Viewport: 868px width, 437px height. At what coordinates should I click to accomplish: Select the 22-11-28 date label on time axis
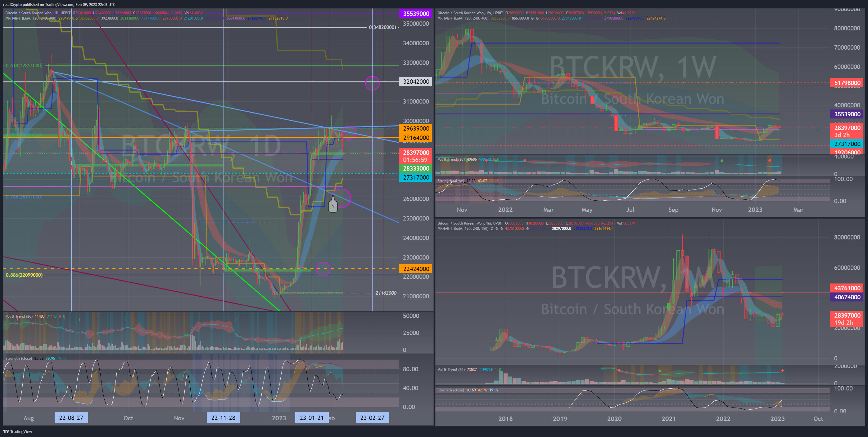tap(223, 417)
